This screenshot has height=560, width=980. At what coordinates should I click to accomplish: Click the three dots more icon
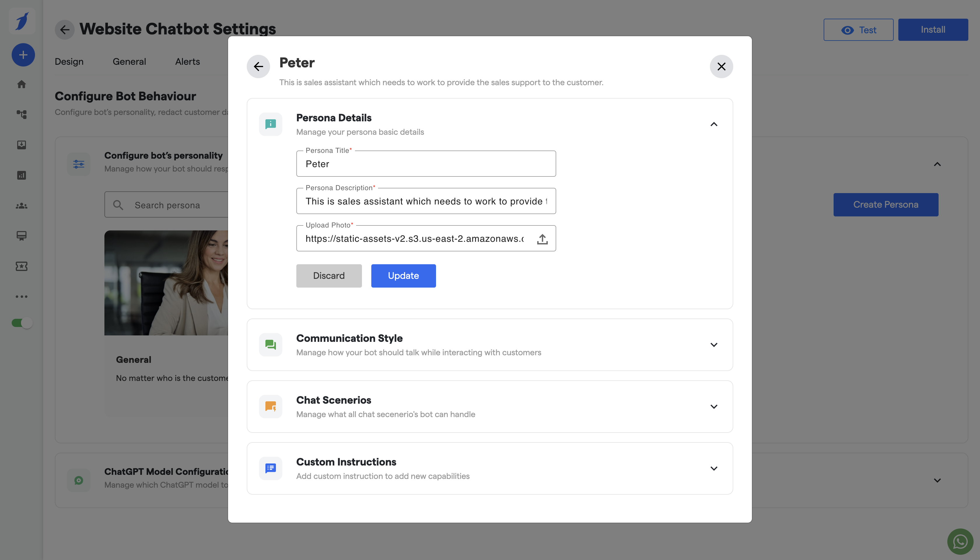(x=22, y=297)
